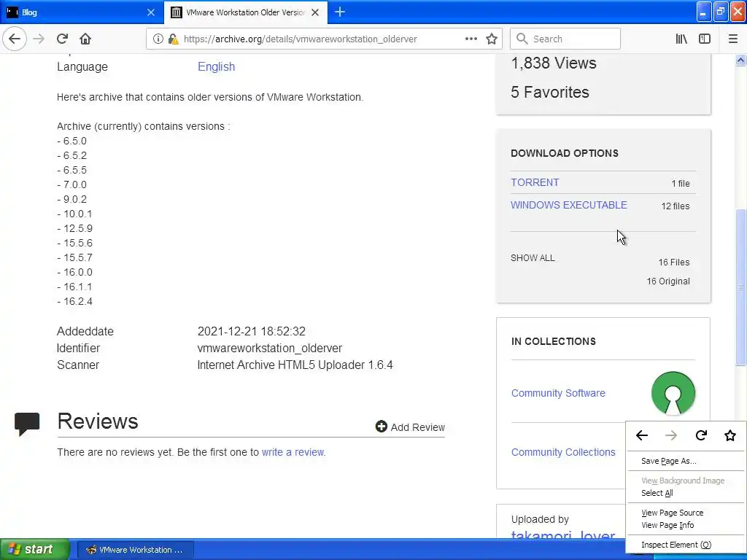747x560 pixels.
Task: Open site information icon in address bar
Action: coord(158,39)
